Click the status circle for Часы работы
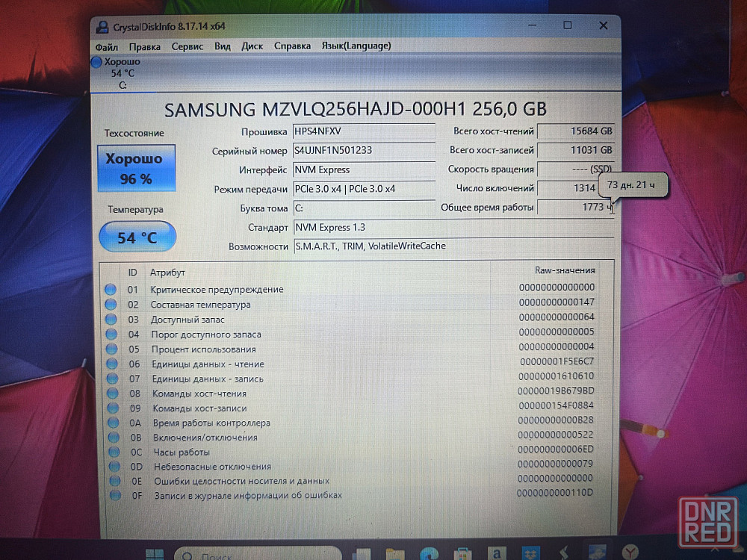Screen dimensions: 747x560 [114, 452]
